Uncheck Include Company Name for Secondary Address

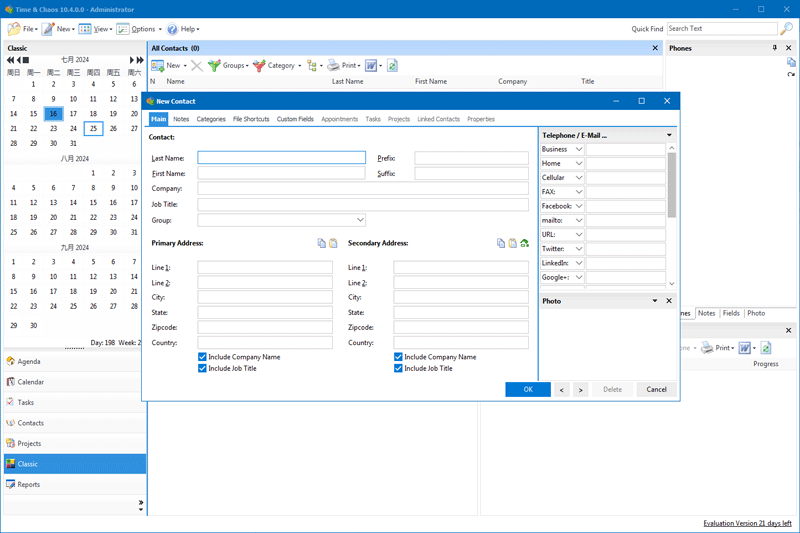(x=398, y=357)
